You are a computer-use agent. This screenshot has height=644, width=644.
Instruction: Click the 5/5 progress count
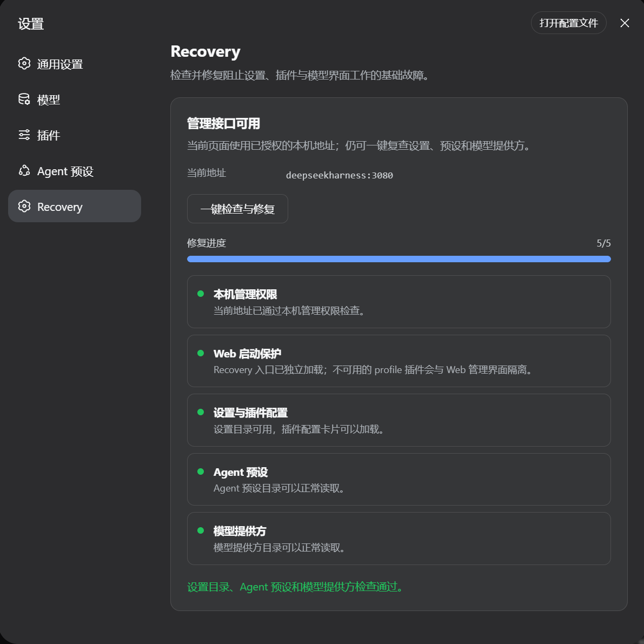point(603,243)
